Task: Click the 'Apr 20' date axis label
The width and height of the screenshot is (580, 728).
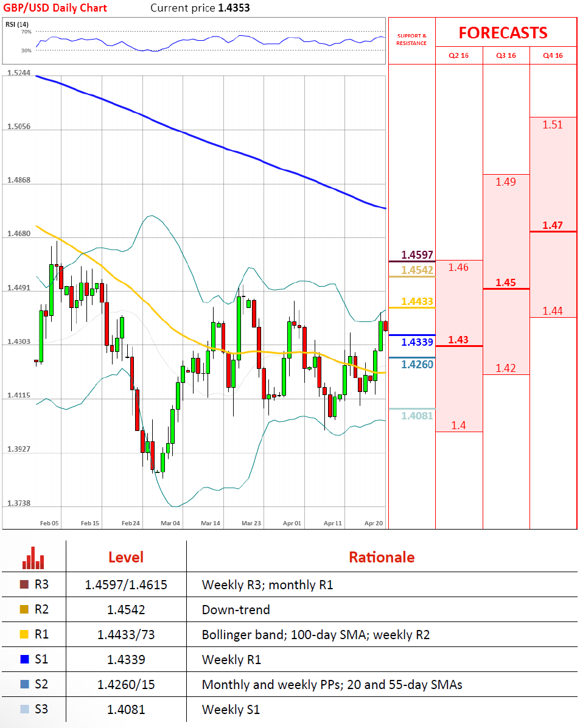Action: point(374,523)
